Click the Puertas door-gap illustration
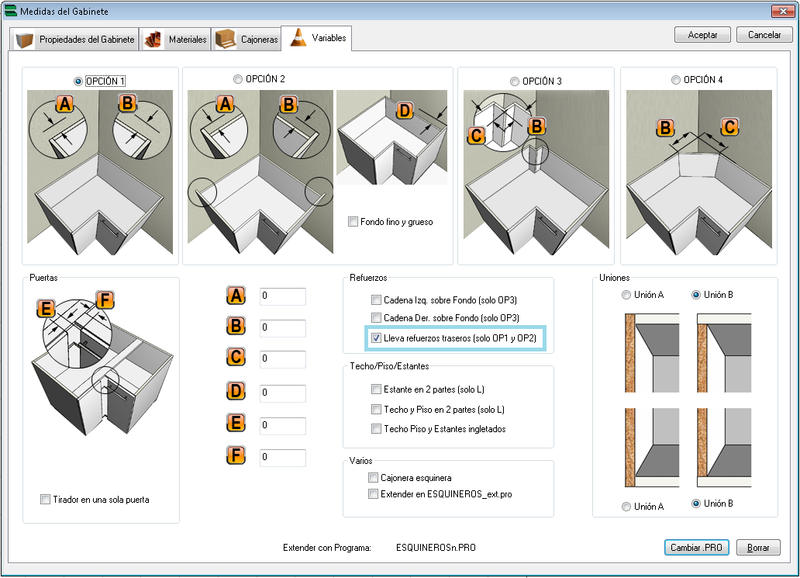Screen dimensions: 800x578 102,365
